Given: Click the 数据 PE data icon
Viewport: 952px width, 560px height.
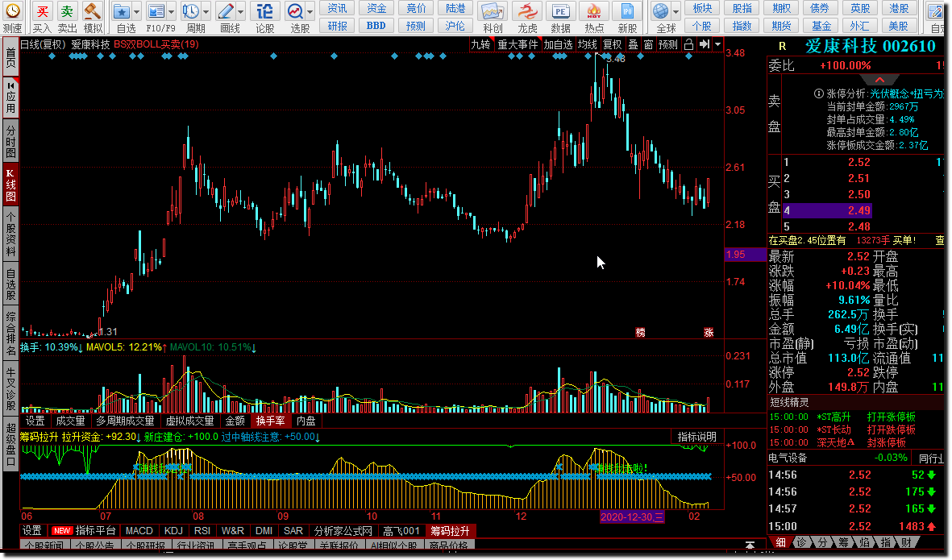Looking at the screenshot, I should pos(560,11).
